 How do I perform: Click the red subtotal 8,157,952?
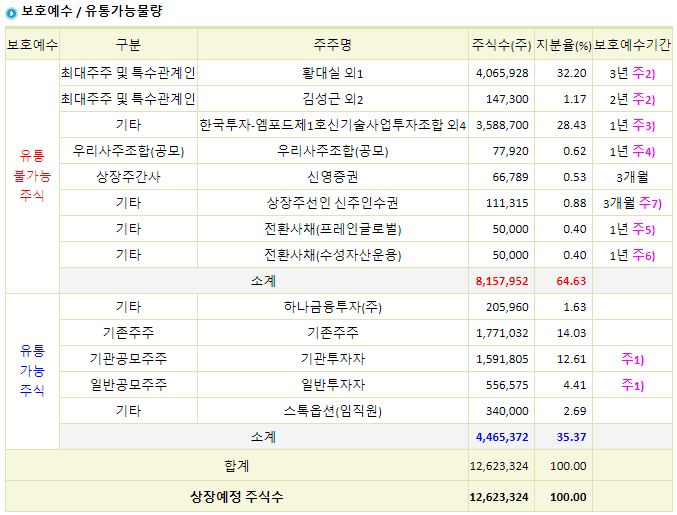(x=502, y=281)
